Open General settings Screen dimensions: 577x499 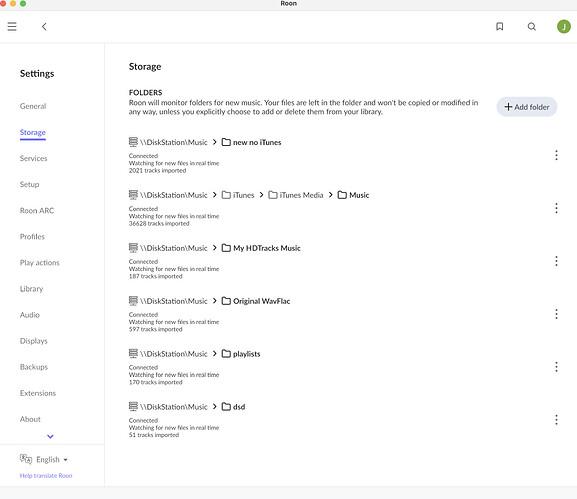(x=33, y=106)
